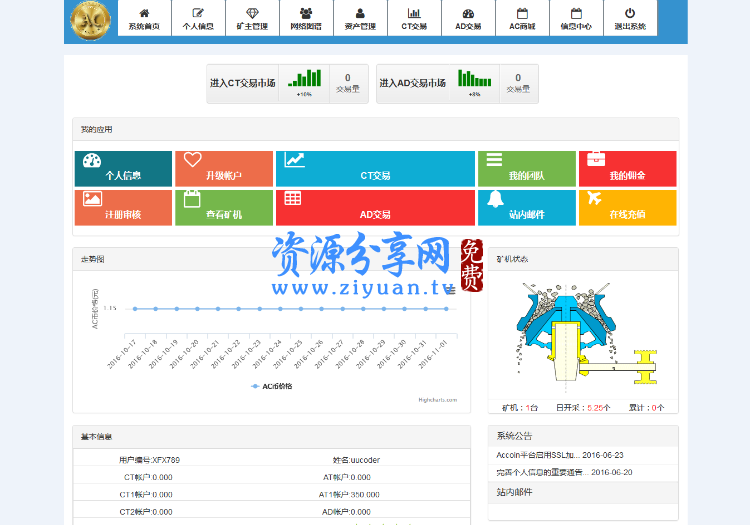
Task: Open CT交易 bar chart icon in navigation
Action: [x=414, y=18]
